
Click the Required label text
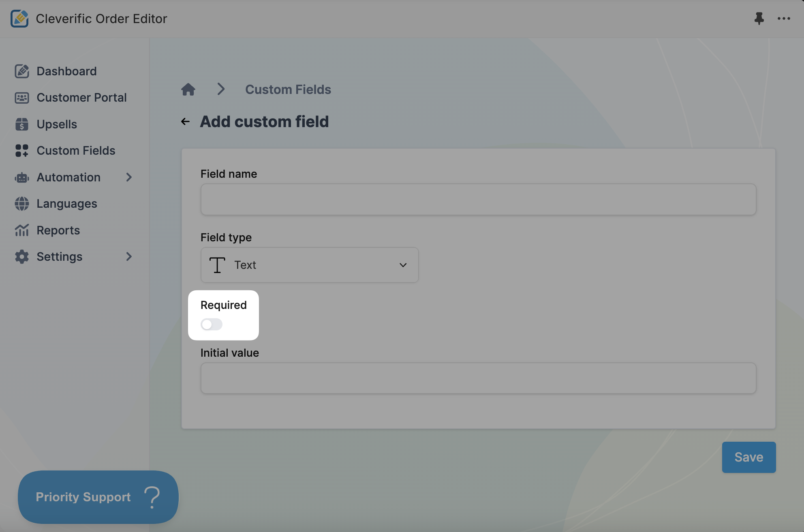tap(224, 305)
